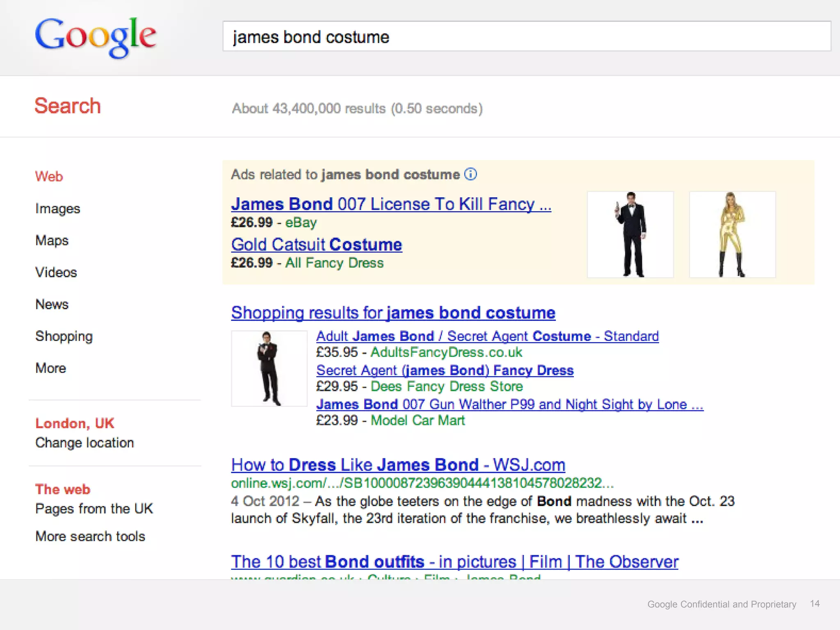Switch to News results
This screenshot has width=840, height=630.
(x=52, y=304)
